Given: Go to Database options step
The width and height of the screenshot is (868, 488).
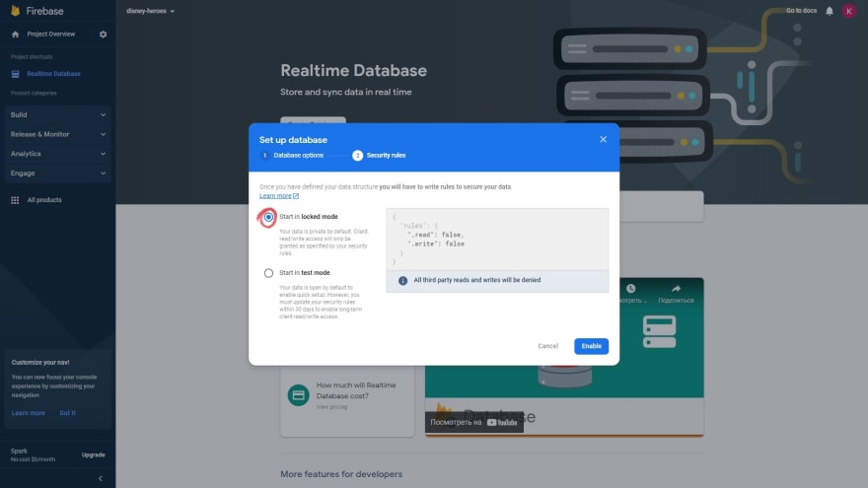Looking at the screenshot, I should [292, 156].
